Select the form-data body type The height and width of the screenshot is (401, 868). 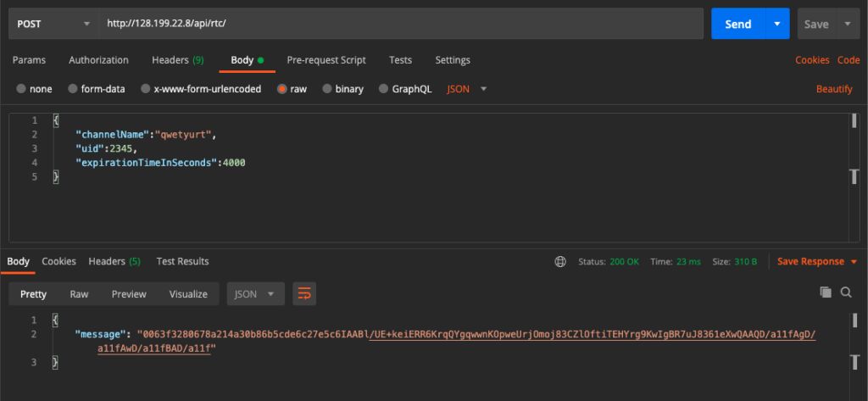97,89
